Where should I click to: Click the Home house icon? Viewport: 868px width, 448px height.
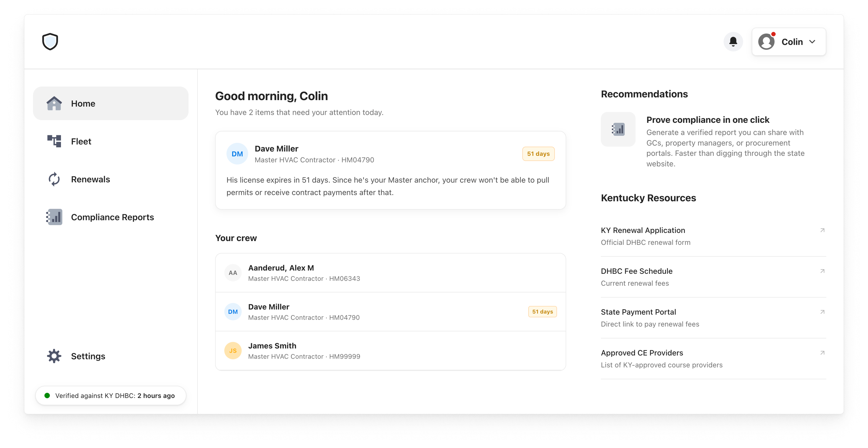click(x=54, y=103)
